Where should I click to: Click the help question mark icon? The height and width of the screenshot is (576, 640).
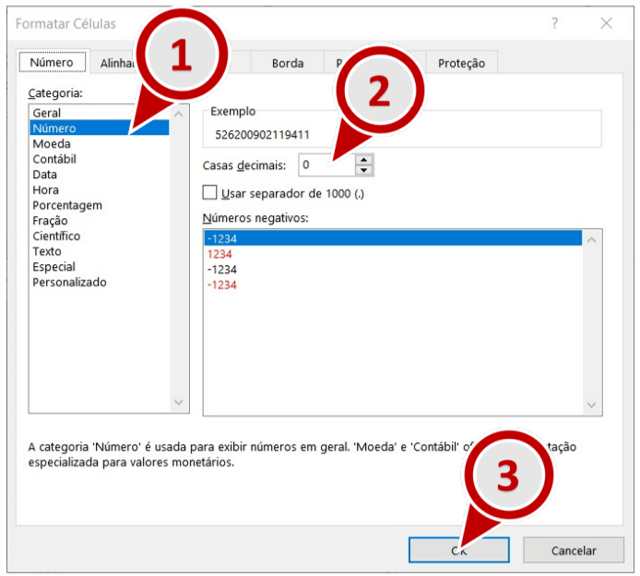[x=555, y=23]
